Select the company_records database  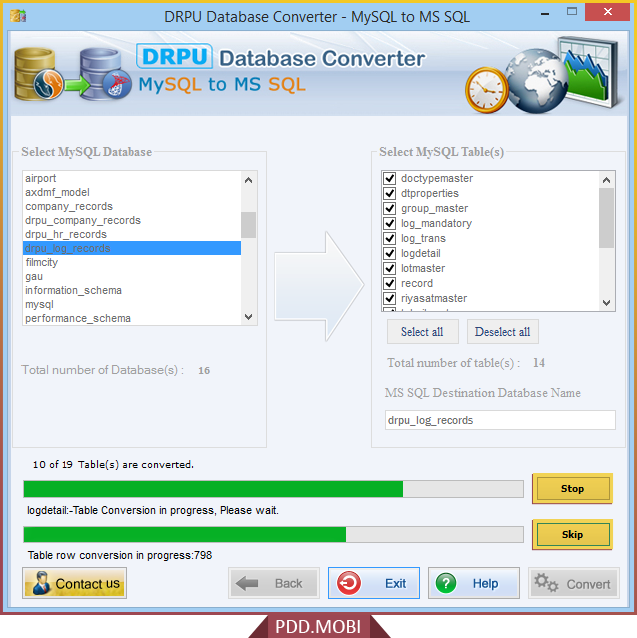point(69,206)
